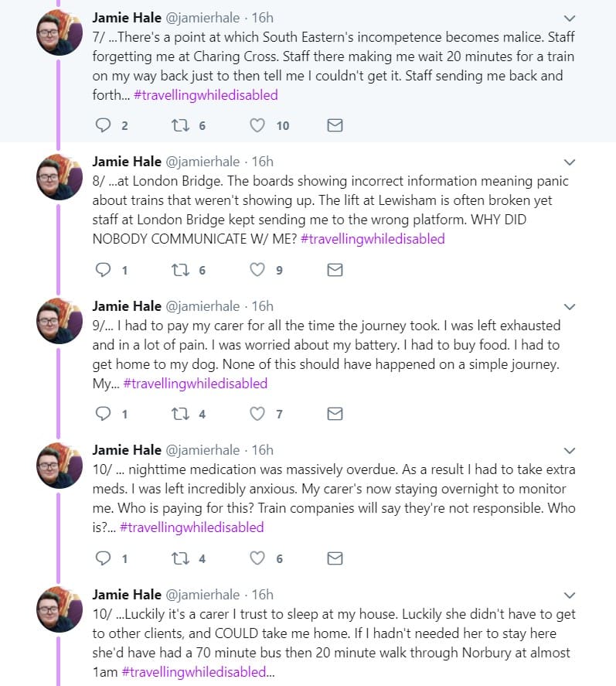Viewport: 616px width, 686px height.
Task: Reply to the 10/ nighttime medication tweet
Action: [x=103, y=558]
